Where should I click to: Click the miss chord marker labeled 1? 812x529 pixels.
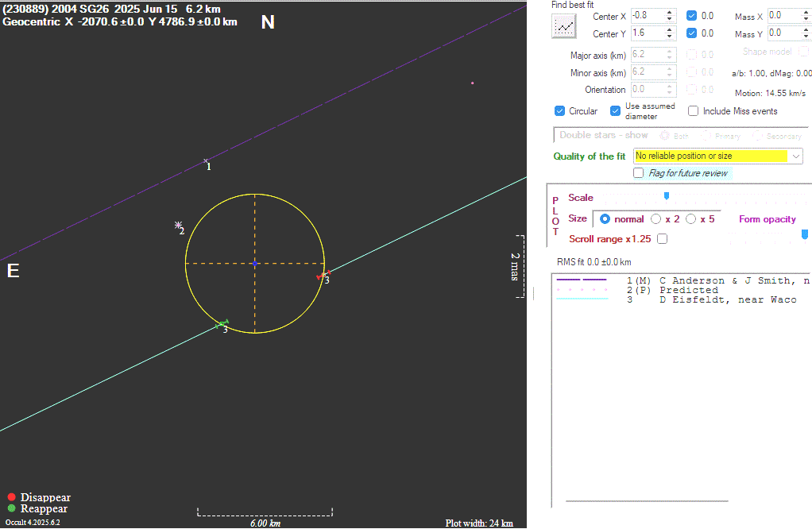206,161
